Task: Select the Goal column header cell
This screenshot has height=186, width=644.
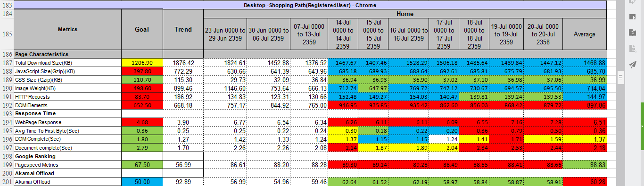Action: tap(142, 29)
